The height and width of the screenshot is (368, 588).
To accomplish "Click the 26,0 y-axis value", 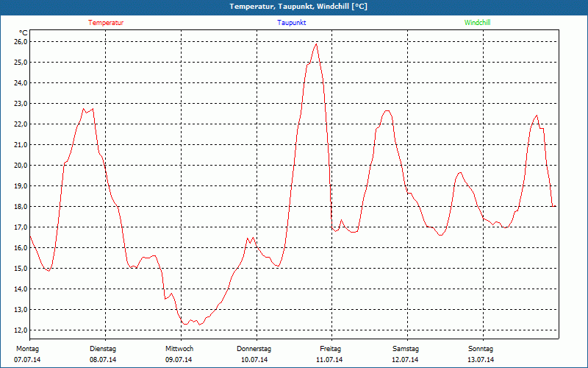I will click(x=21, y=42).
